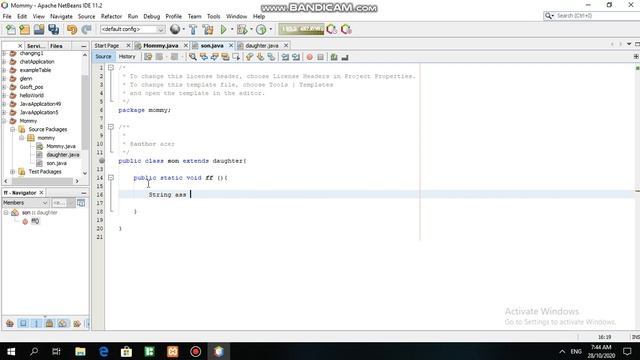
Task: Click second profiler icon after the memory bar
Action: (x=346, y=29)
